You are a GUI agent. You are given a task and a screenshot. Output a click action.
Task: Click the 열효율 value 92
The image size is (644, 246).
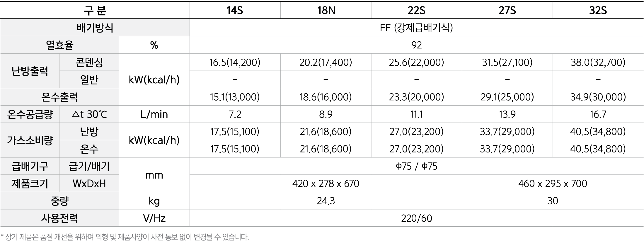(416, 45)
